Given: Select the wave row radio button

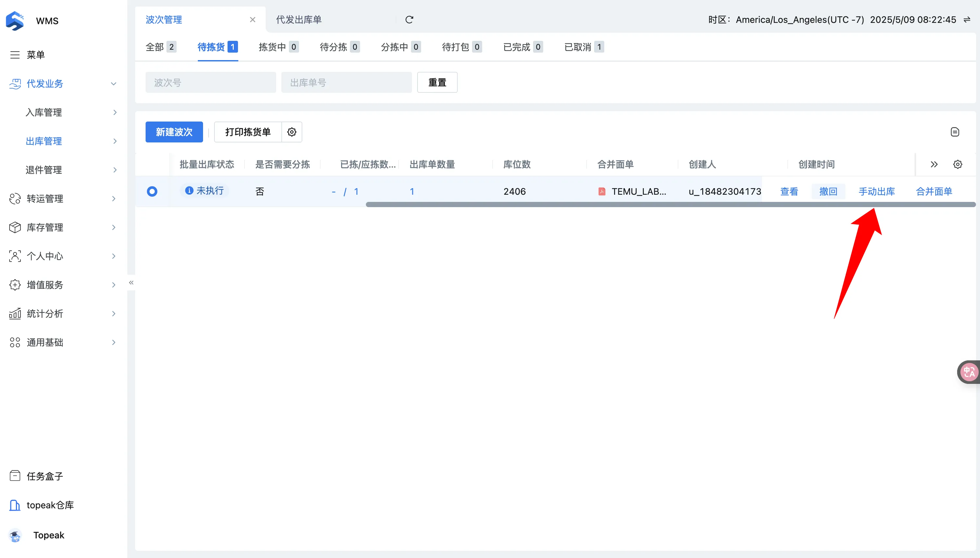Looking at the screenshot, I should [152, 191].
